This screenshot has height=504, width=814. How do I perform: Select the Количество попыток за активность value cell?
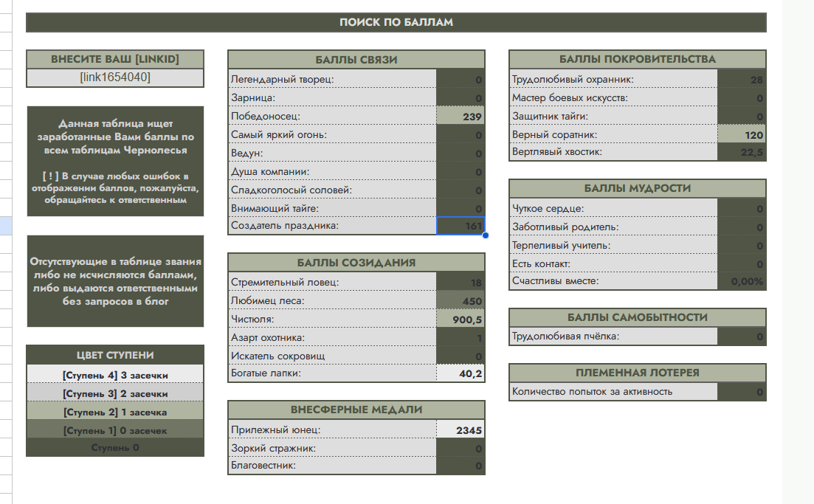point(742,392)
